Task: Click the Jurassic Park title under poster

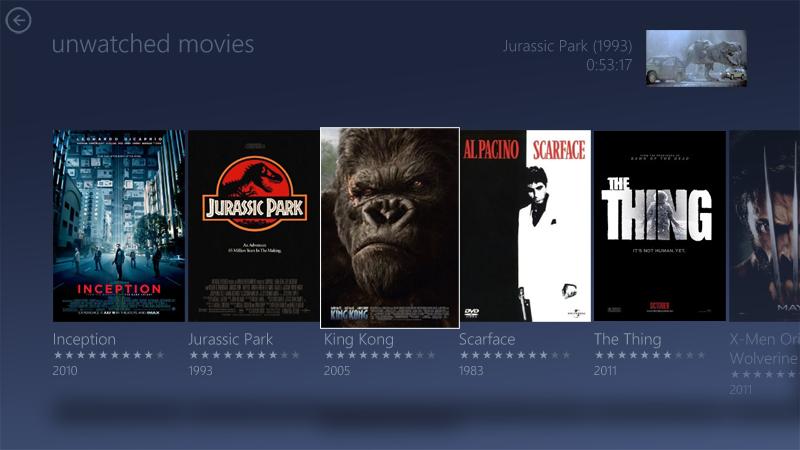Action: (231, 339)
